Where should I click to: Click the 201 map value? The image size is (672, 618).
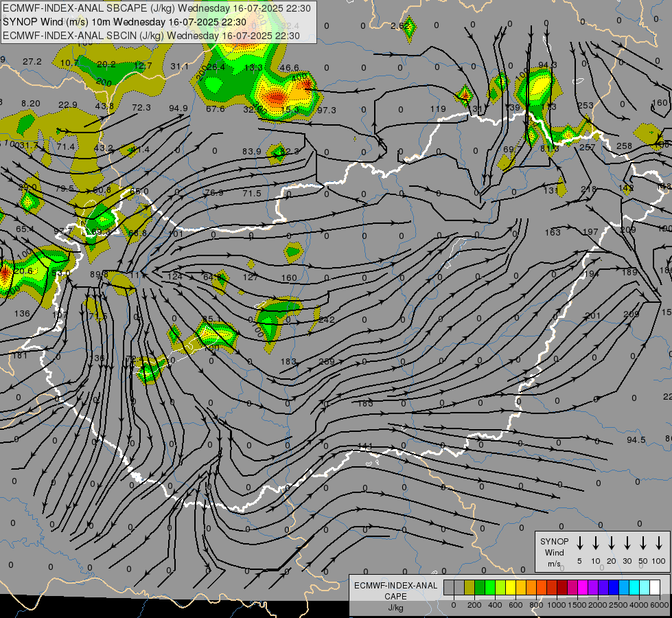click(x=592, y=316)
